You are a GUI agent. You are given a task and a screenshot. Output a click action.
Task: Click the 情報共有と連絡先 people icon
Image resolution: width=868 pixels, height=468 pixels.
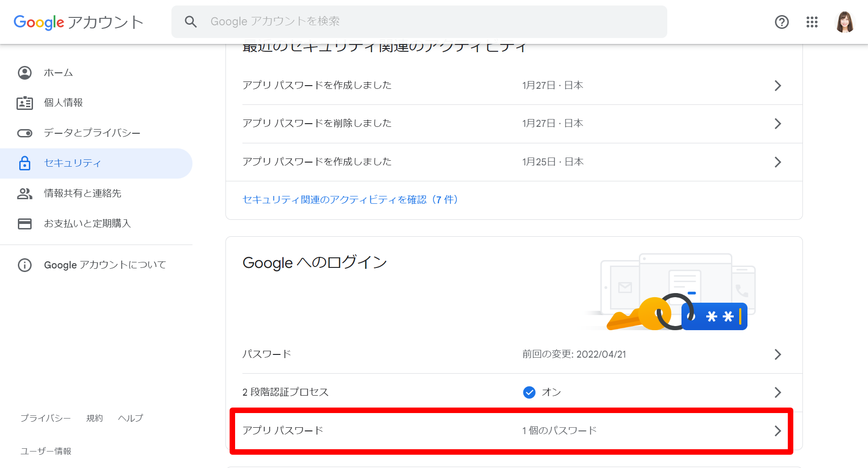[25, 193]
